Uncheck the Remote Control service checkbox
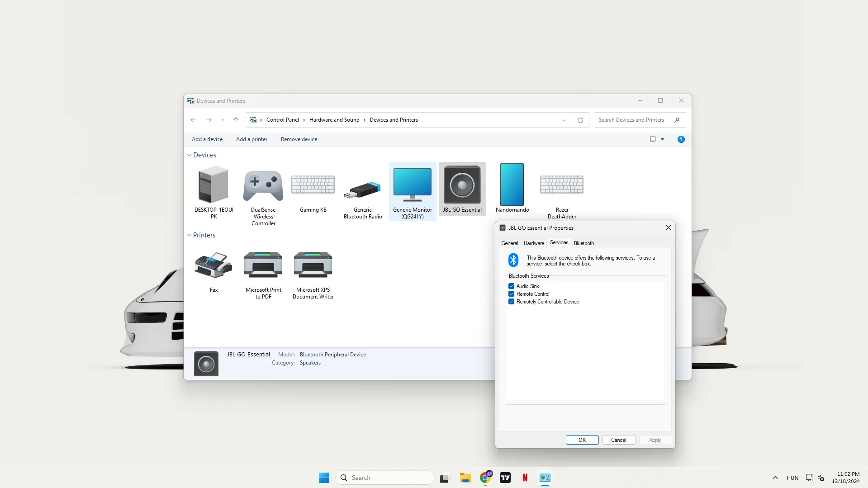 (511, 294)
